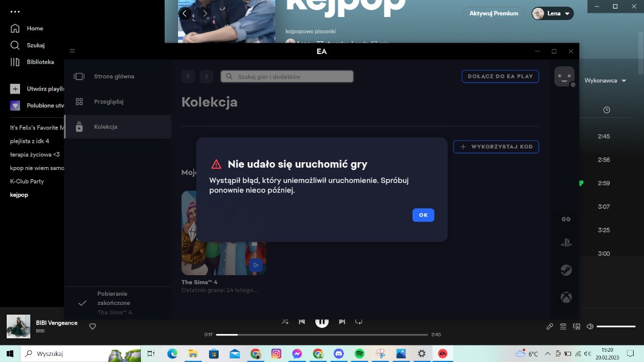Viewport: 644px width, 362px height.
Task: Toggle repeat in Spotify player
Action: pyautogui.click(x=359, y=321)
